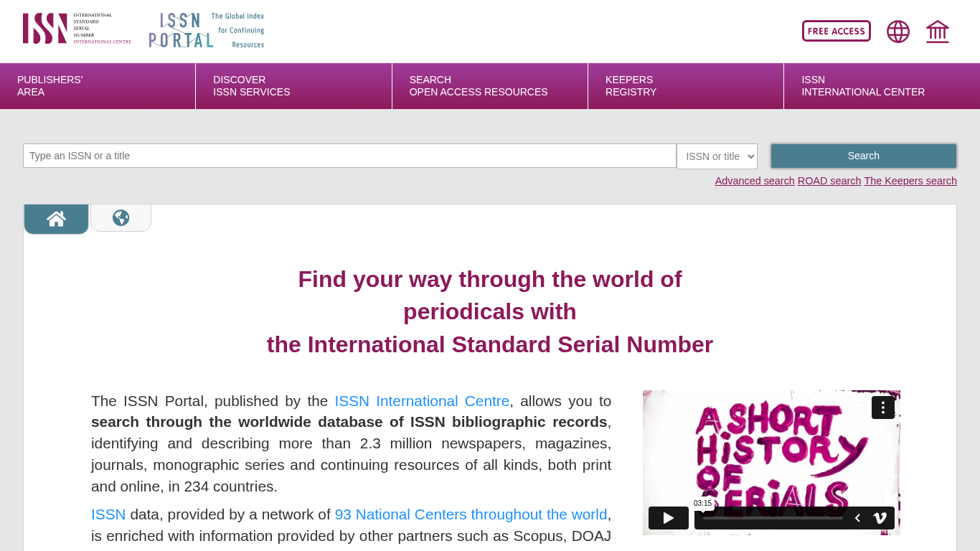Open the 93 National Centers link
The width and height of the screenshot is (980, 551).
471,514
